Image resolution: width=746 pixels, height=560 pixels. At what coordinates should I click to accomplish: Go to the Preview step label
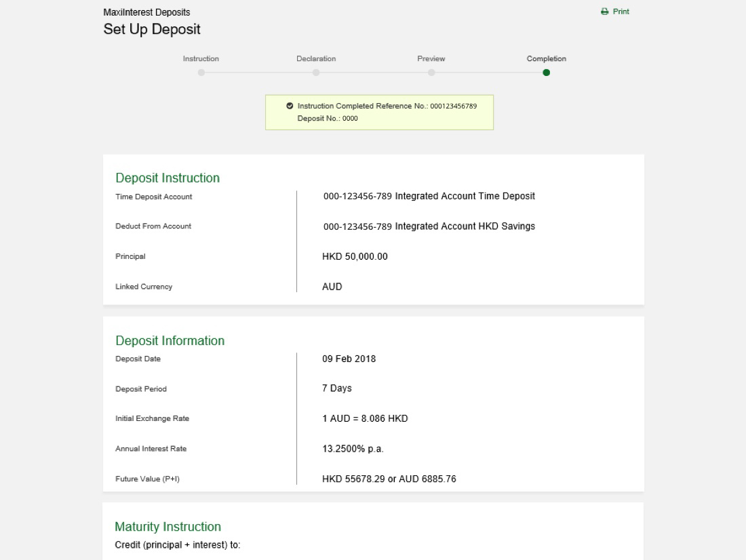coord(431,59)
